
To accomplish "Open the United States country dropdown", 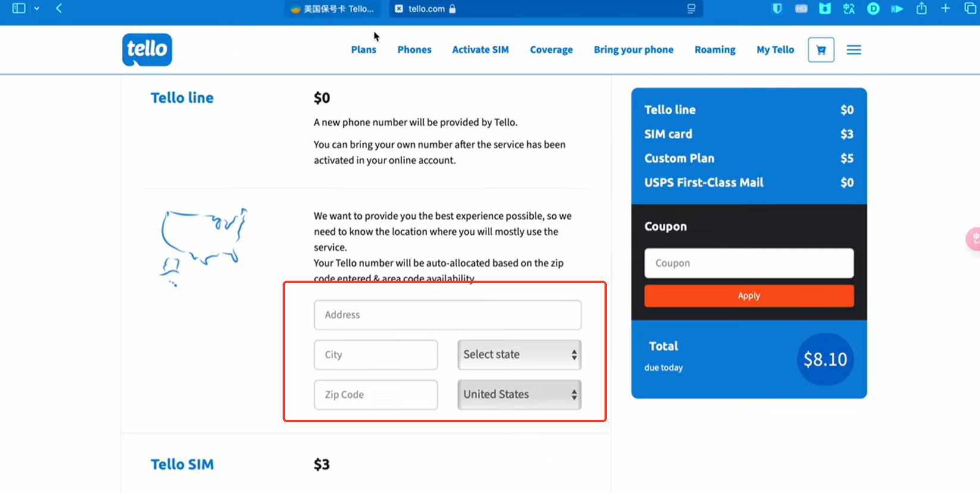I will 519,394.
